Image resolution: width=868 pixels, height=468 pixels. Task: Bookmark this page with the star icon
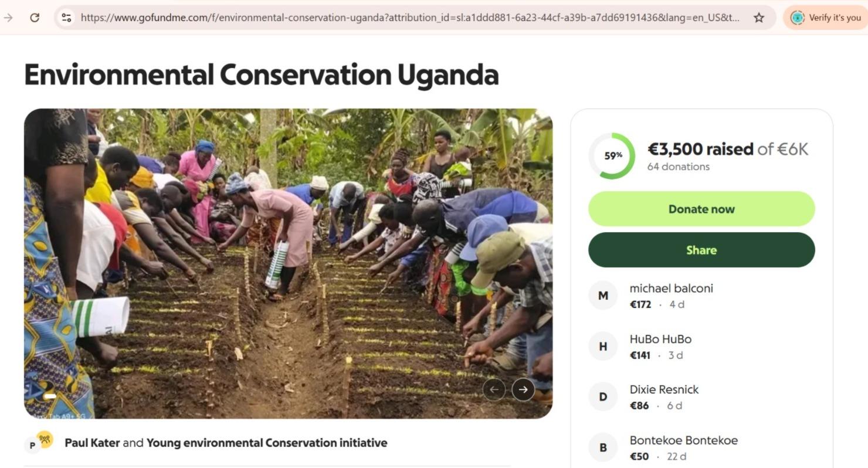759,18
